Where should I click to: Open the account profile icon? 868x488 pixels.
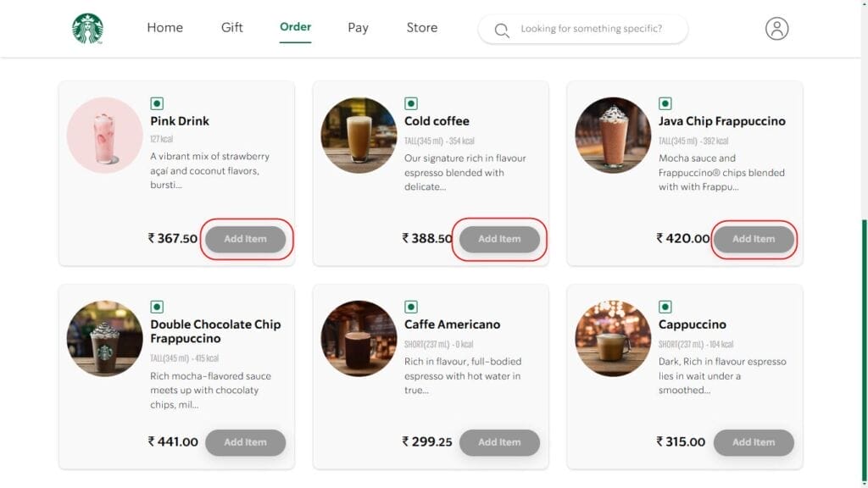tap(776, 28)
